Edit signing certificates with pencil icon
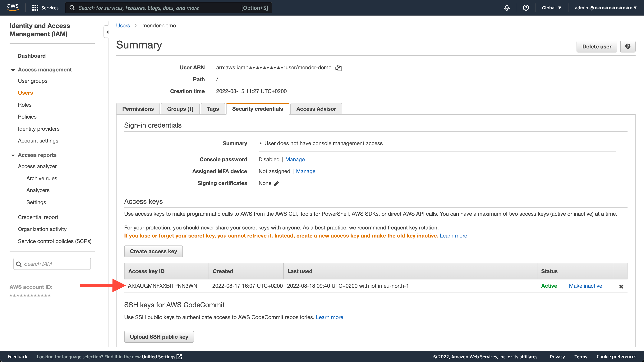This screenshot has width=644, height=362. 276,184
